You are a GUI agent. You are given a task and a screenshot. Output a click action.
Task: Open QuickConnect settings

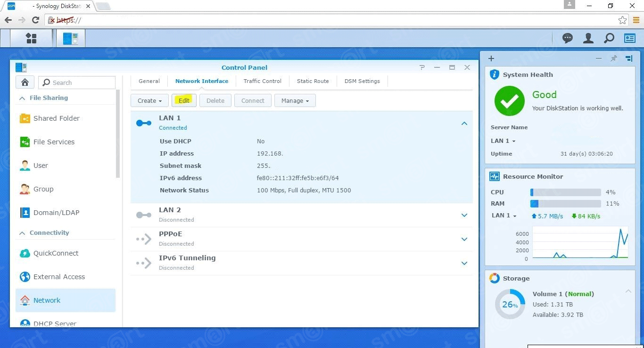tap(66, 253)
